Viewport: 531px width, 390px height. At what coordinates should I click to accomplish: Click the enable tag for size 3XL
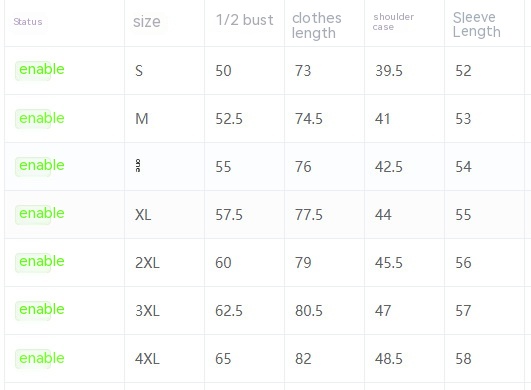pos(40,310)
